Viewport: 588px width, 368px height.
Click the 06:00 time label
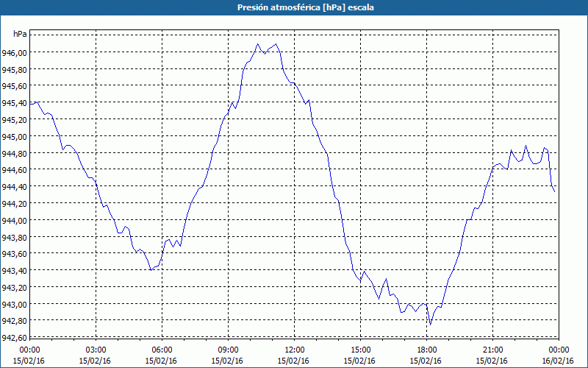point(162,350)
